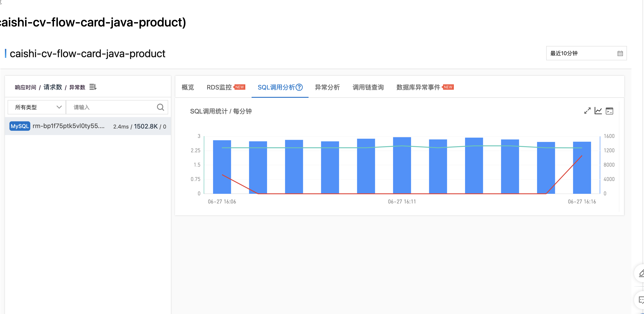Click the SQL调用统计 / 每分钟 chart title
644x314 pixels.
221,111
